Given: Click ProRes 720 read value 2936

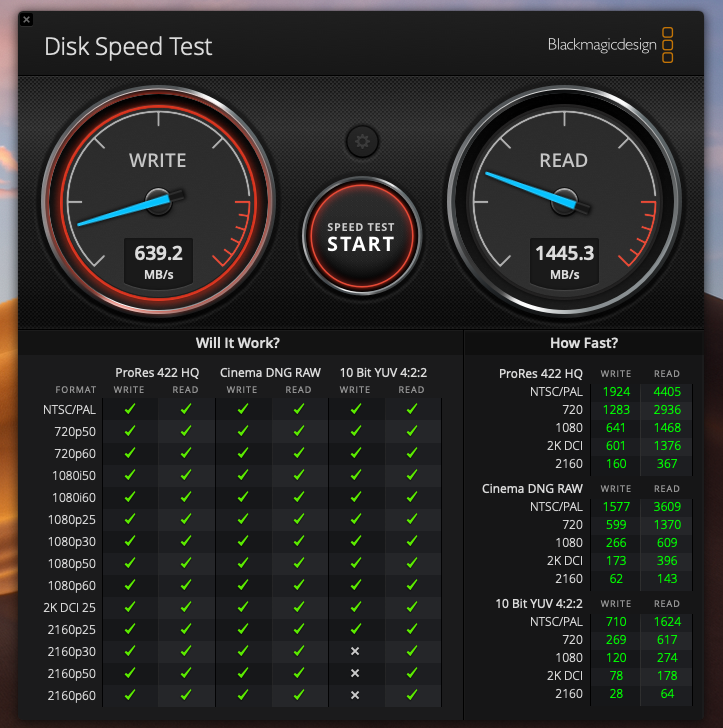Looking at the screenshot, I should point(667,410).
